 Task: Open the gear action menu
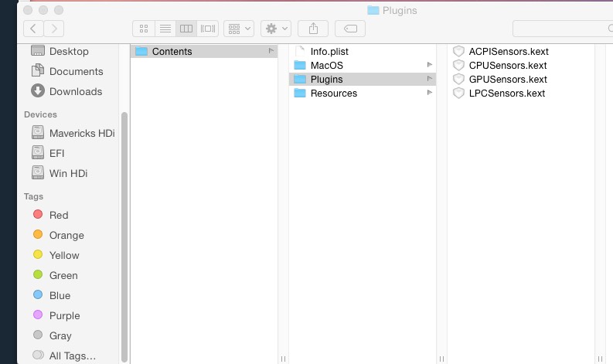(276, 29)
